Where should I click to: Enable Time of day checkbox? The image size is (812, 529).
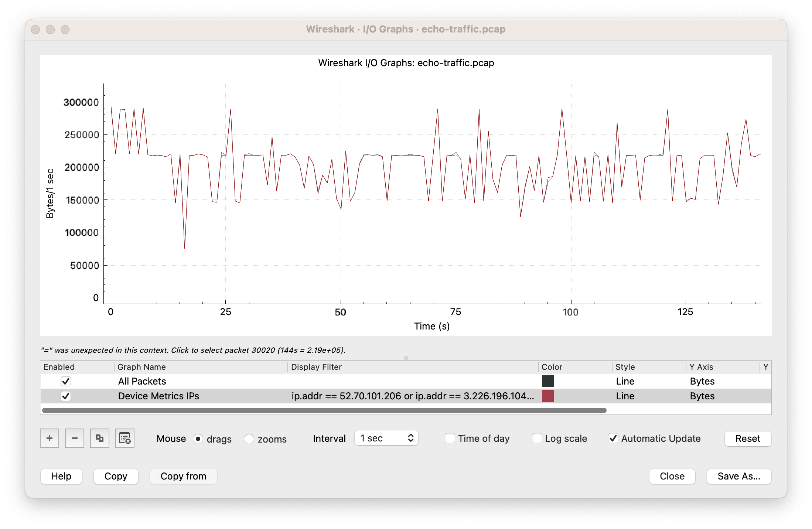(450, 438)
